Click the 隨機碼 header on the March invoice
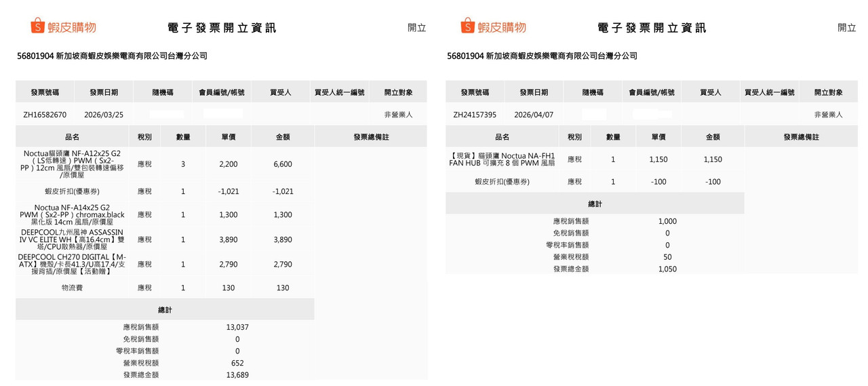The width and height of the screenshot is (868, 386). pyautogui.click(x=163, y=92)
